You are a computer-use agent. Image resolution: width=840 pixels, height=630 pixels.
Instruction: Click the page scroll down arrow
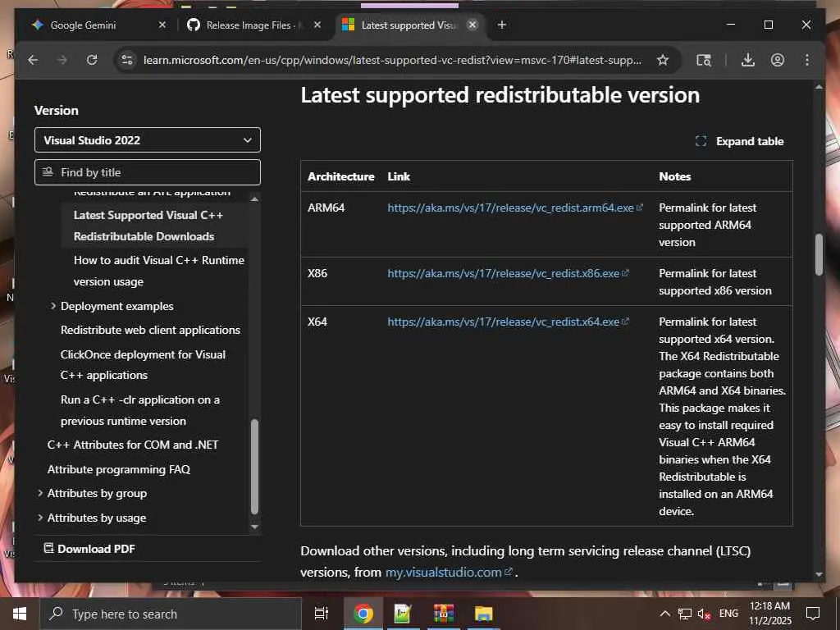819,574
